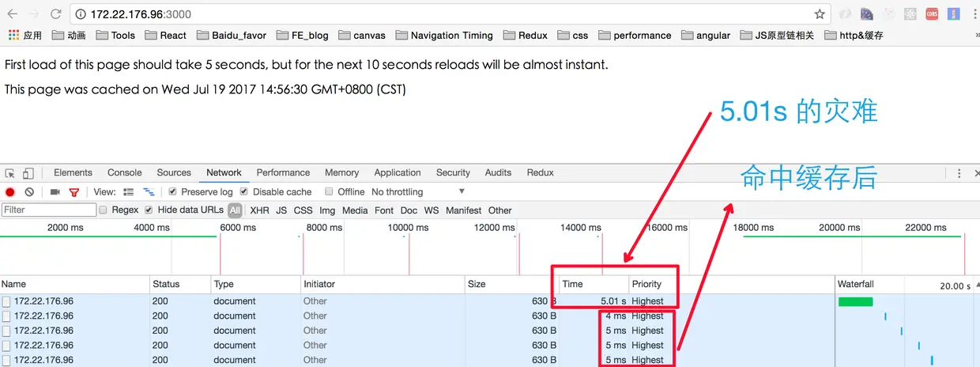Open the DevTools three-dot menu
The height and width of the screenshot is (367, 980).
(959, 173)
